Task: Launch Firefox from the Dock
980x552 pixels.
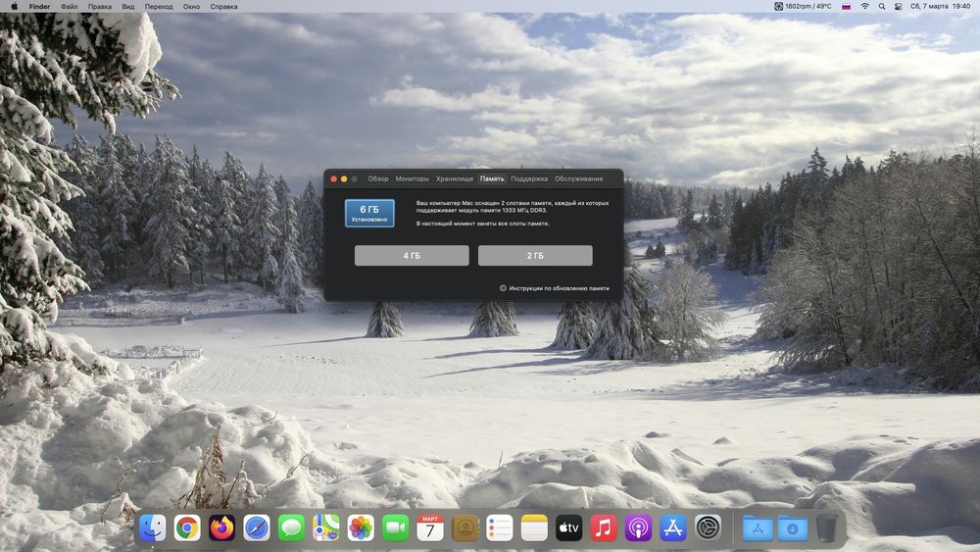Action: tap(221, 528)
